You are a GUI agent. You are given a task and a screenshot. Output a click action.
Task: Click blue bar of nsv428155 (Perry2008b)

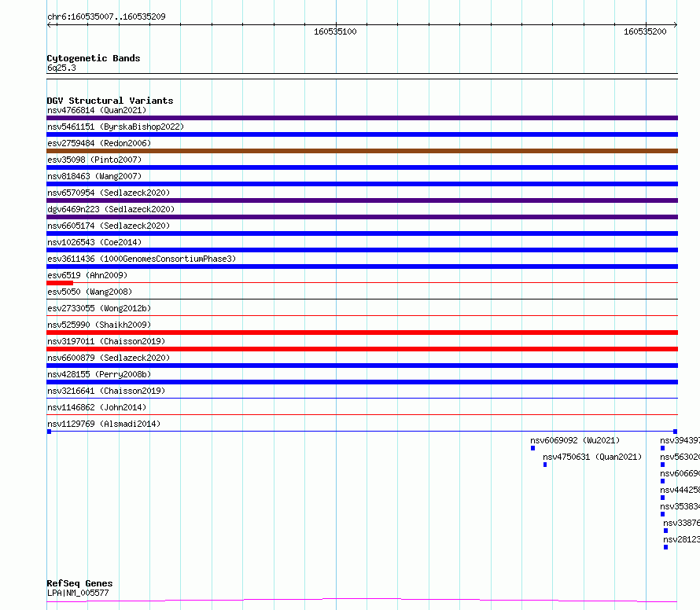362,382
